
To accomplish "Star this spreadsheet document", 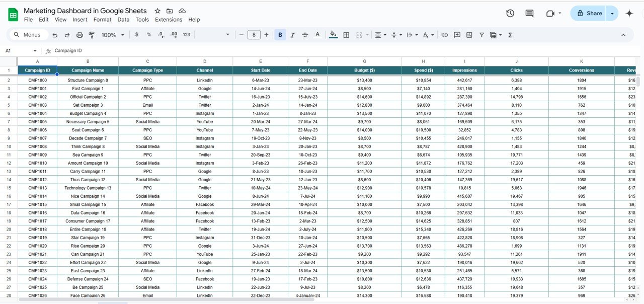I will 157,11.
